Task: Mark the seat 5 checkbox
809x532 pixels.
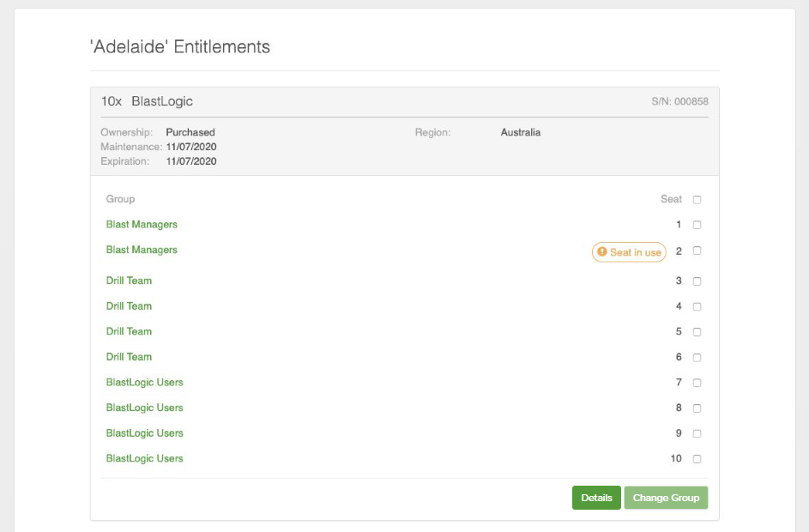Action: (x=697, y=332)
